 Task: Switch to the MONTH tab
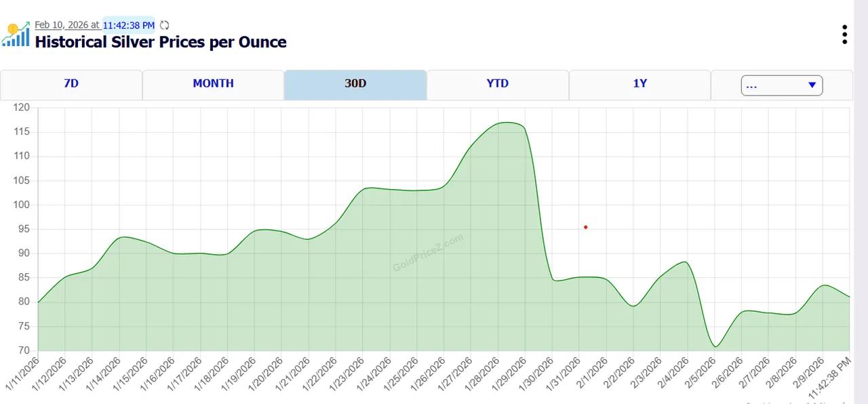[x=213, y=84]
